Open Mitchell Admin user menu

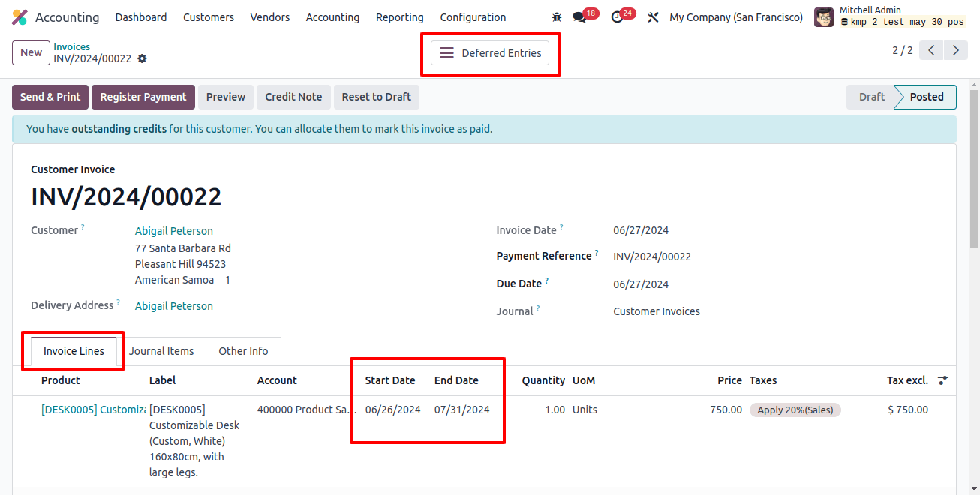point(890,17)
